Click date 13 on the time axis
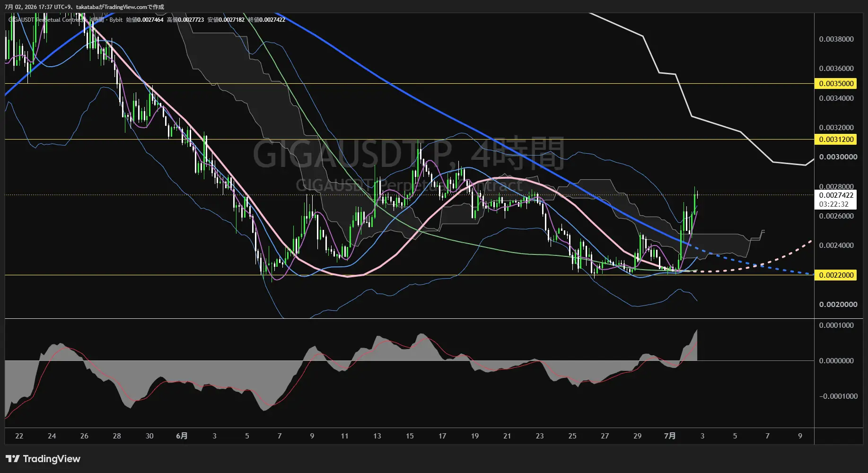868x473 pixels. pos(377,436)
